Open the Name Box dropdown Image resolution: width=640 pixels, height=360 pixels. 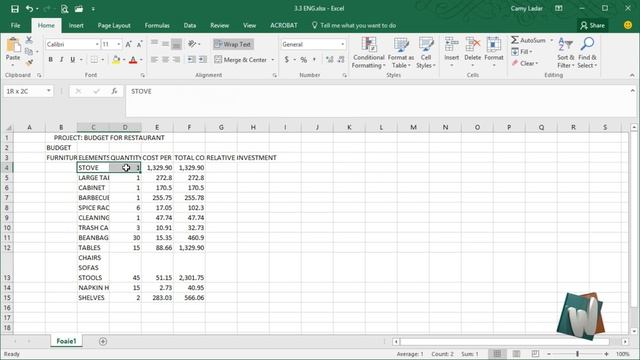(x=49, y=91)
